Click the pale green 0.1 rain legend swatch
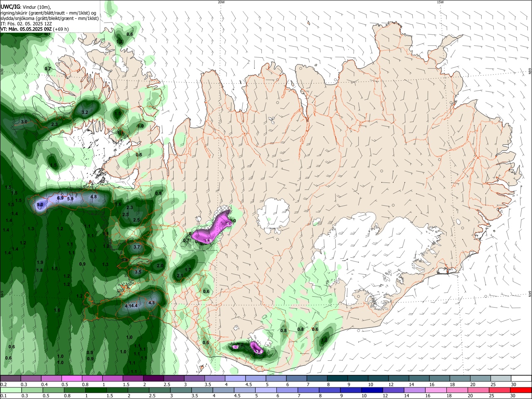The height and width of the screenshot is (399, 532). click(10, 390)
